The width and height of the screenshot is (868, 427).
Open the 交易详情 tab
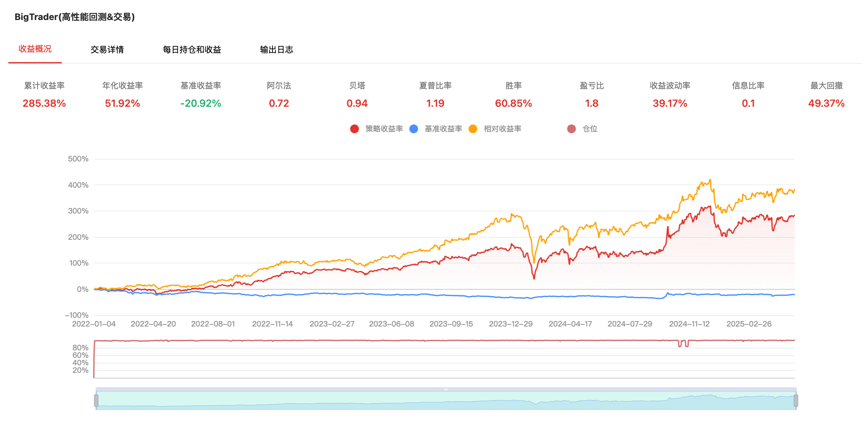pyautogui.click(x=107, y=50)
